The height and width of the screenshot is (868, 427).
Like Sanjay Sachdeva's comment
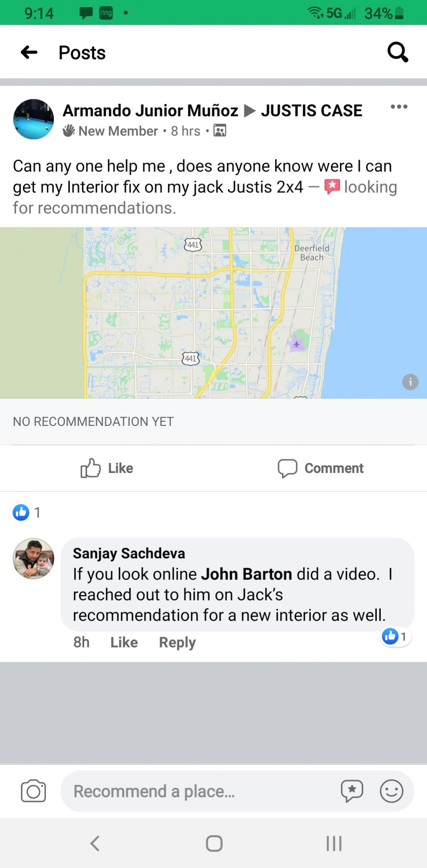pos(124,642)
